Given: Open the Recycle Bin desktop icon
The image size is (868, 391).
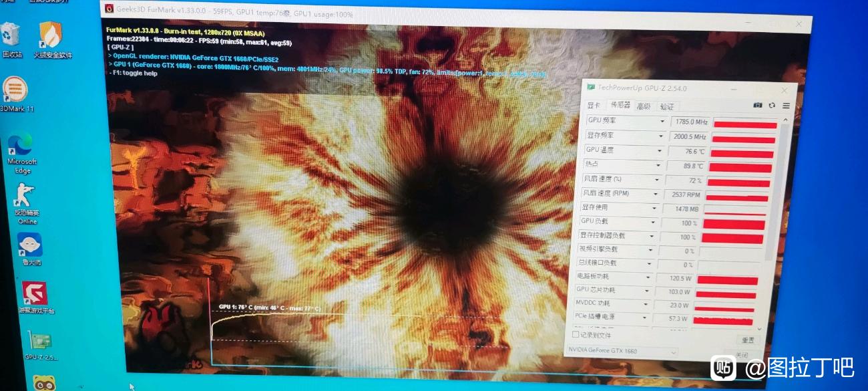Looking at the screenshot, I should click(x=11, y=39).
